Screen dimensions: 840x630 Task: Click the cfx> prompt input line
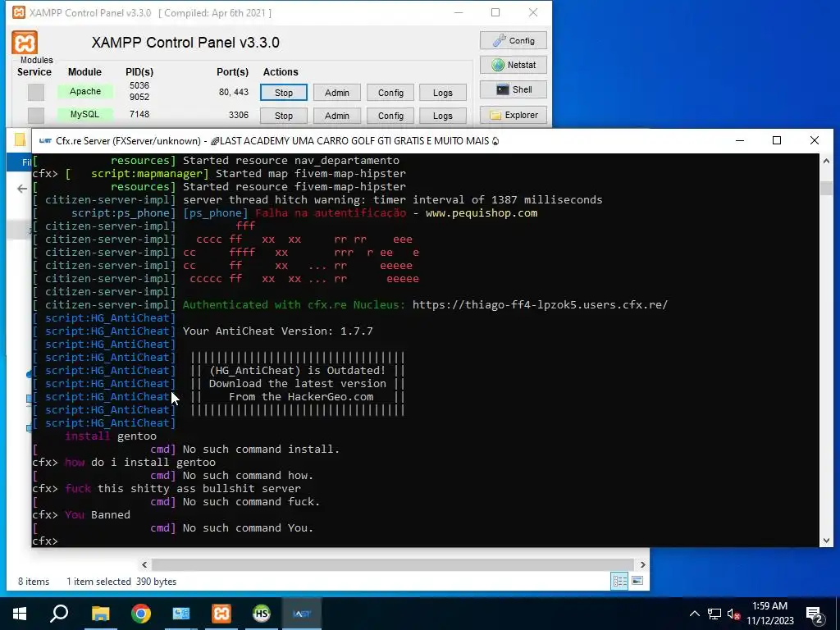pos(426,541)
